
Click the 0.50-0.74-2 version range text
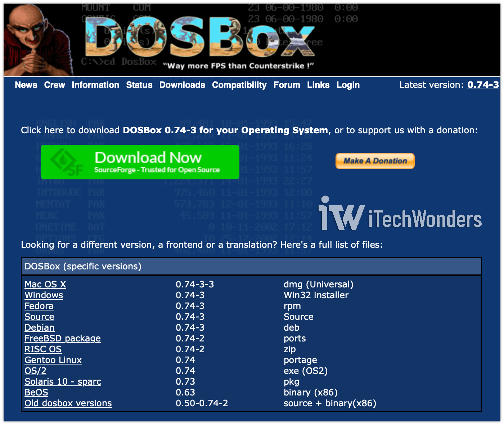pyautogui.click(x=202, y=403)
